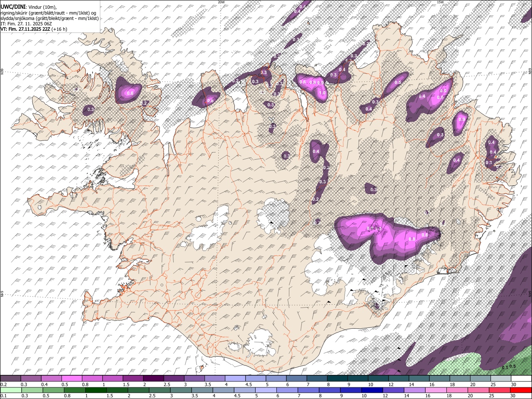The image size is (532, 399).
Task: Click the lavender 5 swatch in lower scale
Action: click(266, 390)
